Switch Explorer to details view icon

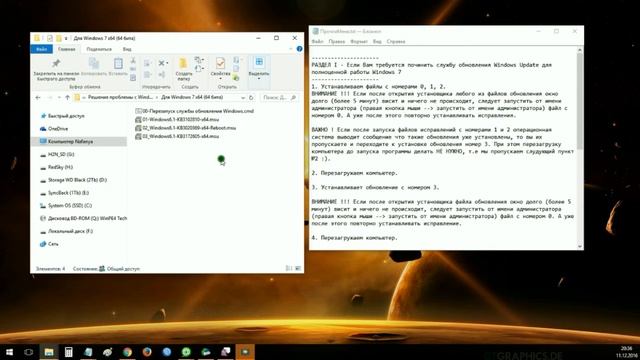[x=289, y=268]
